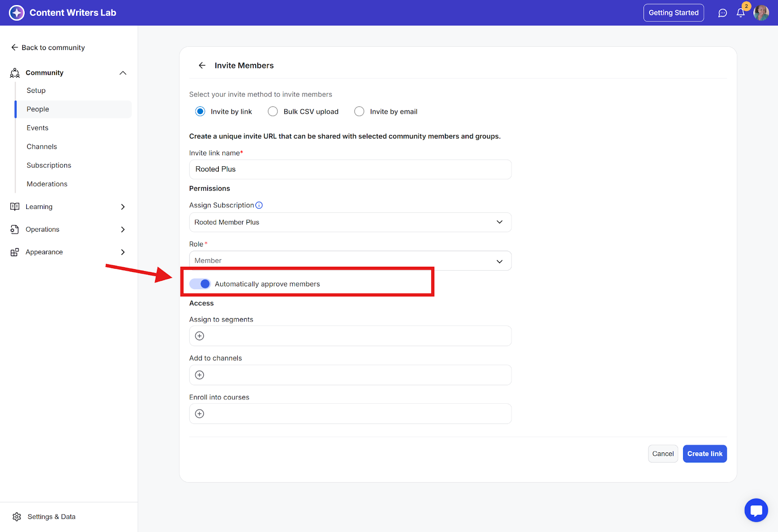Click the Content Writers Lab logo icon
The image size is (778, 532).
pyautogui.click(x=17, y=13)
